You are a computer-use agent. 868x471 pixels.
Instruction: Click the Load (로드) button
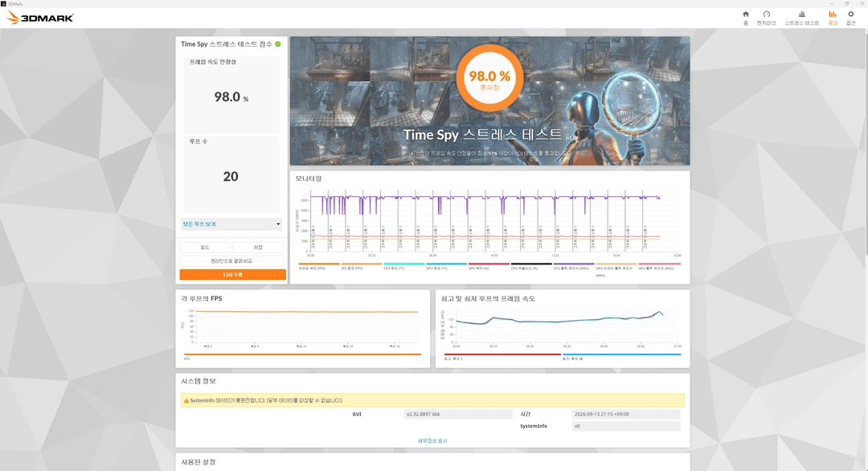coord(205,248)
